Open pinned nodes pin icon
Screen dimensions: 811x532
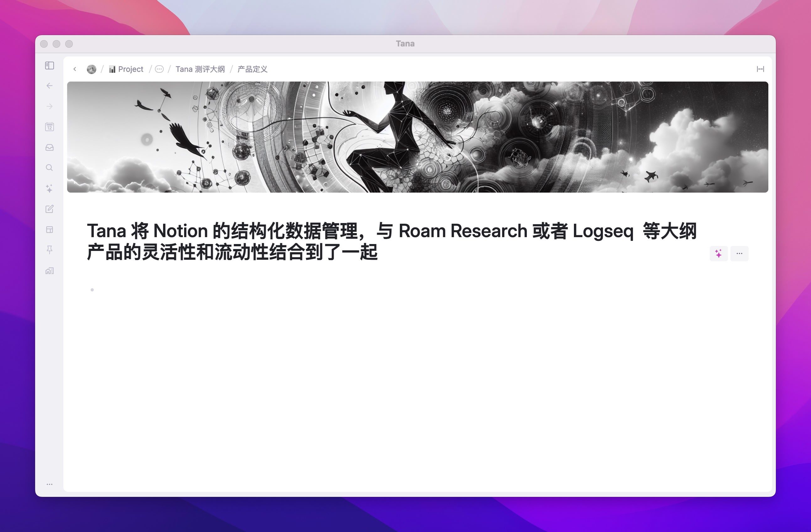[x=50, y=250]
